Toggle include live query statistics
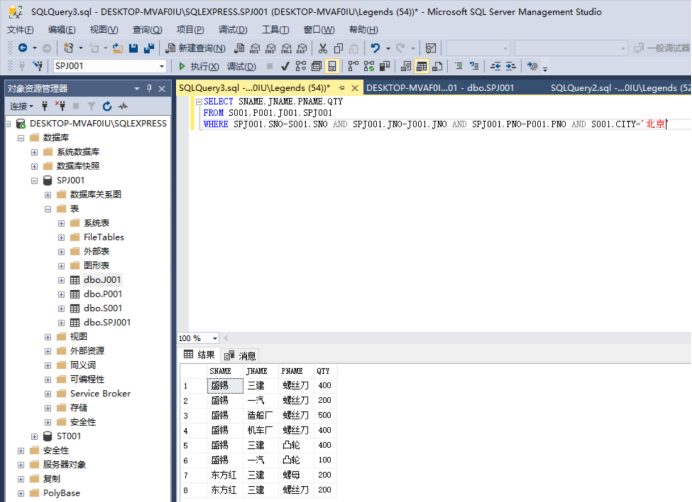692x502 pixels. tap(369, 66)
